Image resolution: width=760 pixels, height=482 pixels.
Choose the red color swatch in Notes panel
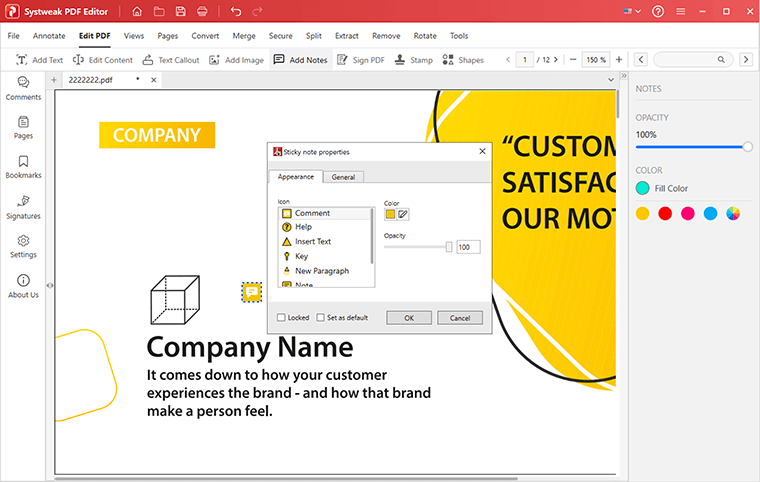pos(665,213)
